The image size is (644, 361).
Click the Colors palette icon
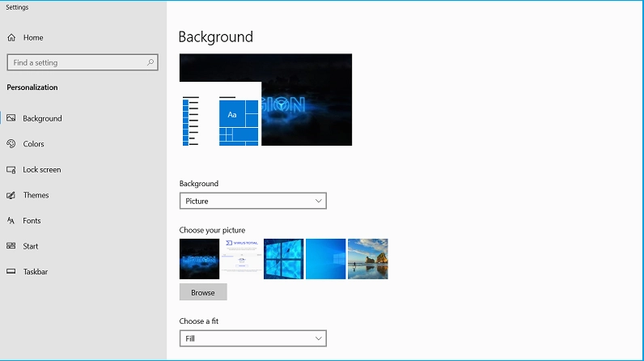(11, 144)
